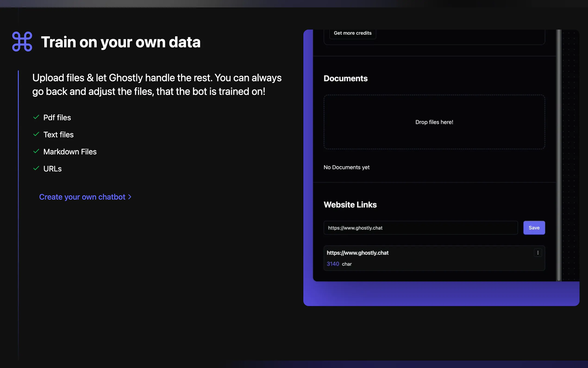The width and height of the screenshot is (588, 368).
Task: Click the Markdown Files list item
Action: (70, 152)
